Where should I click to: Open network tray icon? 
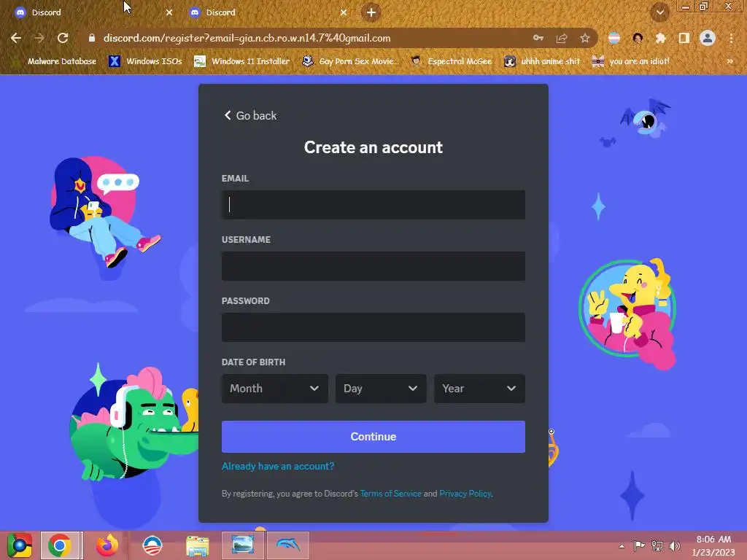click(657, 545)
